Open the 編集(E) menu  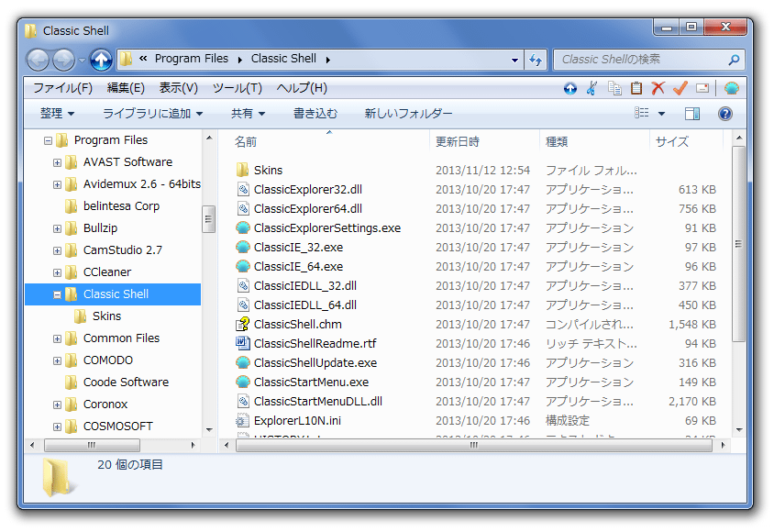[x=126, y=88]
